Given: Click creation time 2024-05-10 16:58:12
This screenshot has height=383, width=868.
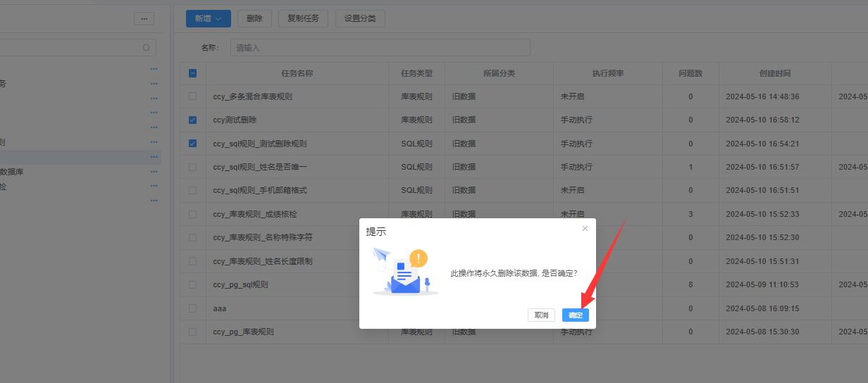Looking at the screenshot, I should [762, 120].
